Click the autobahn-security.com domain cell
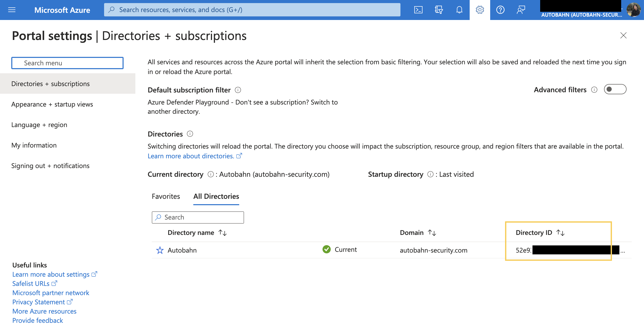The height and width of the screenshot is (332, 644). pos(434,250)
